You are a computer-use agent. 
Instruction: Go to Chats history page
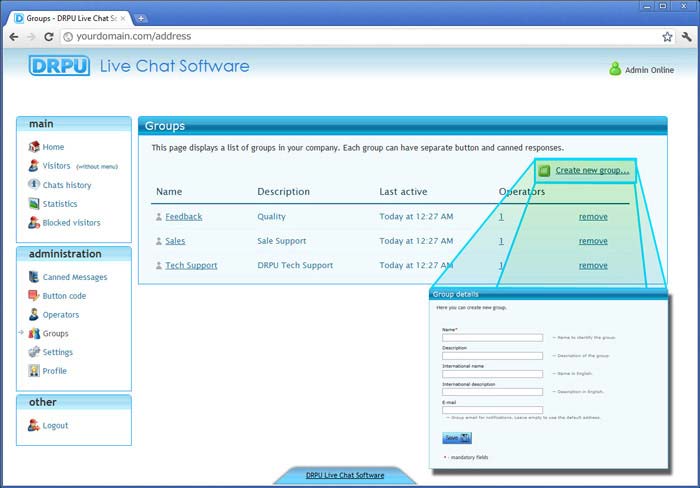(x=67, y=185)
